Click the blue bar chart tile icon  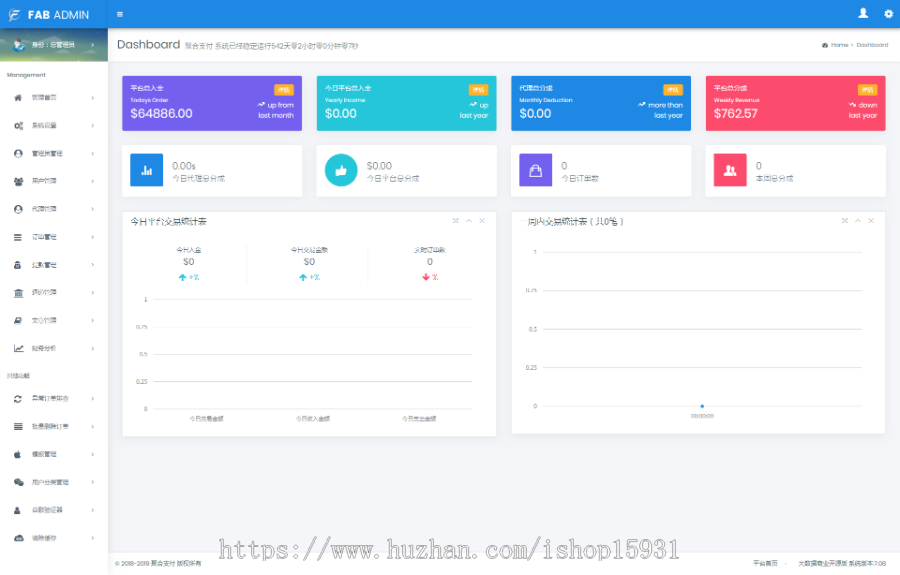tap(146, 170)
